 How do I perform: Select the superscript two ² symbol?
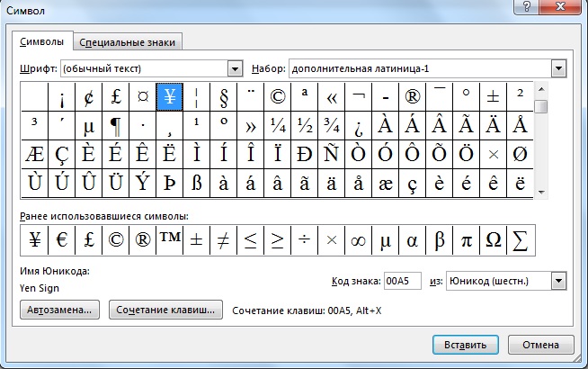(521, 97)
